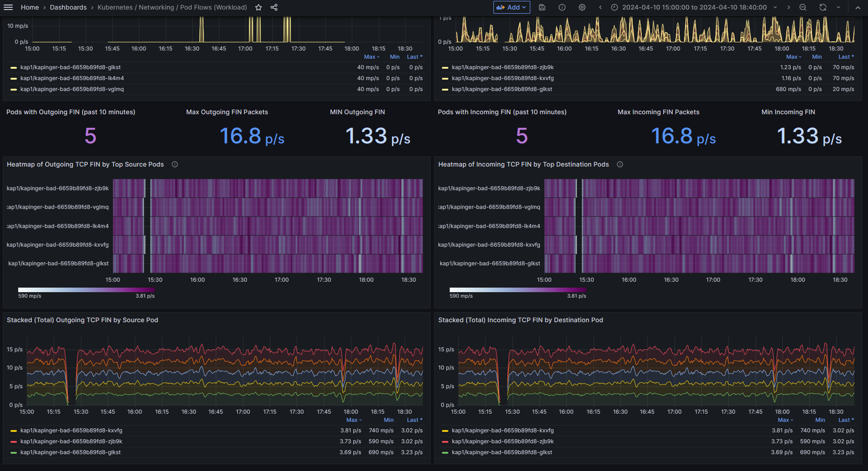Open Max Incoming FIN Packets panel title
868x471 pixels.
[659, 112]
